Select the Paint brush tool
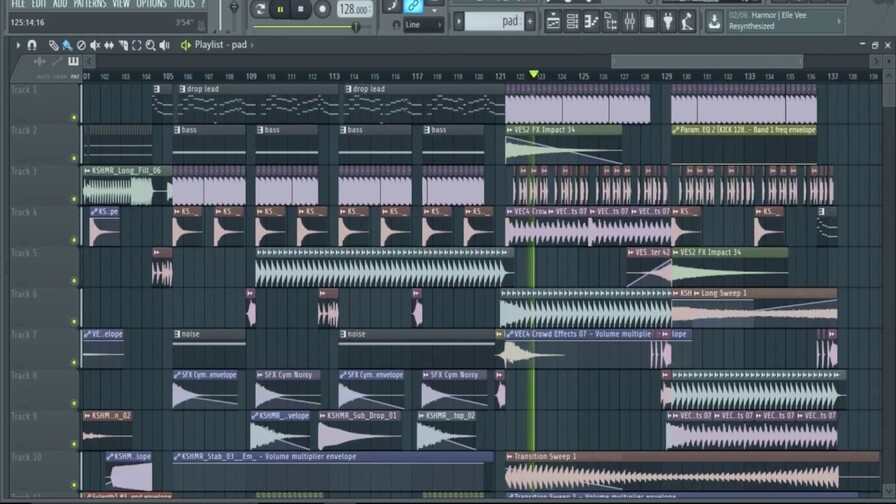Screen dimensions: 896x504 coord(67,45)
